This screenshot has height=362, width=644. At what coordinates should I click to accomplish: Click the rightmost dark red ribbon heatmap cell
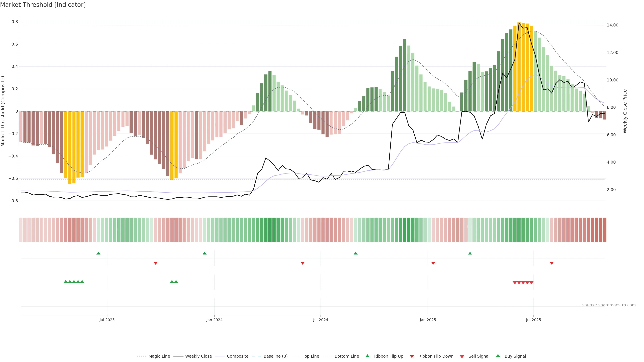click(x=604, y=230)
